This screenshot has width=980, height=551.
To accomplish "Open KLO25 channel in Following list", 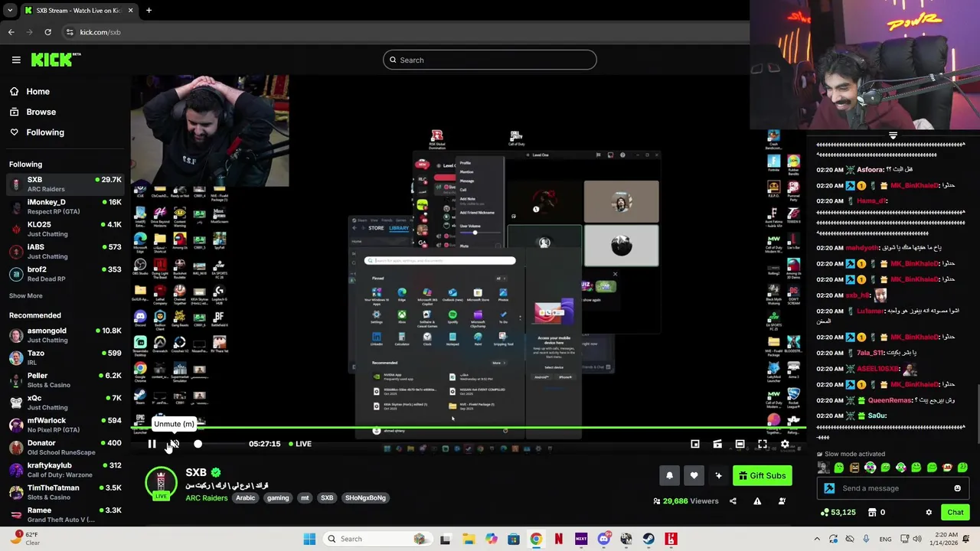I will [65, 229].
